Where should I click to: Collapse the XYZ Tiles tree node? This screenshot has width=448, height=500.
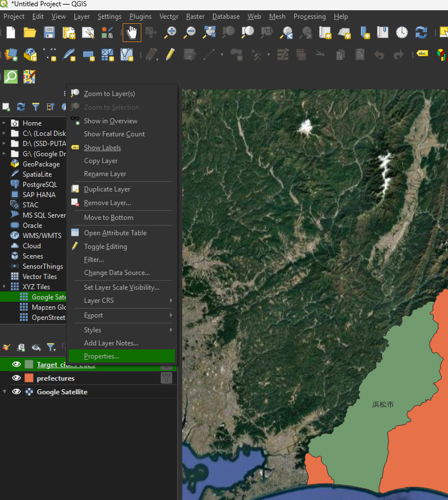click(x=5, y=287)
